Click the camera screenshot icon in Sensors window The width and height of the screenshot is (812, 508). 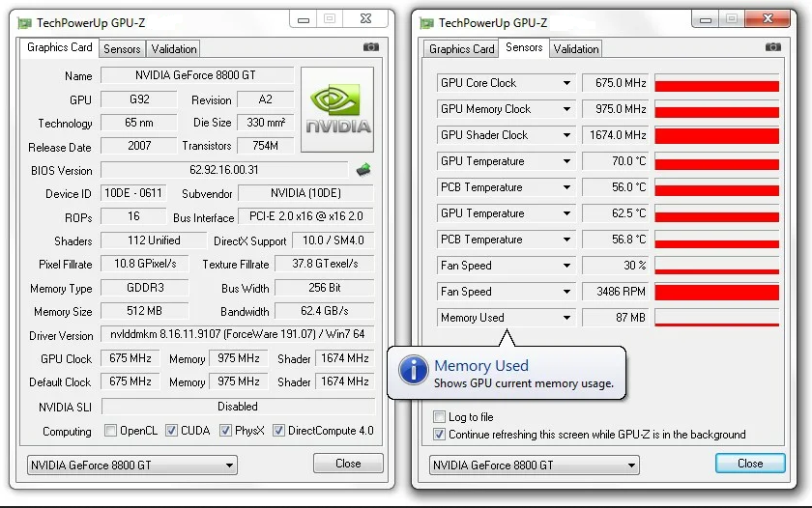click(x=773, y=47)
